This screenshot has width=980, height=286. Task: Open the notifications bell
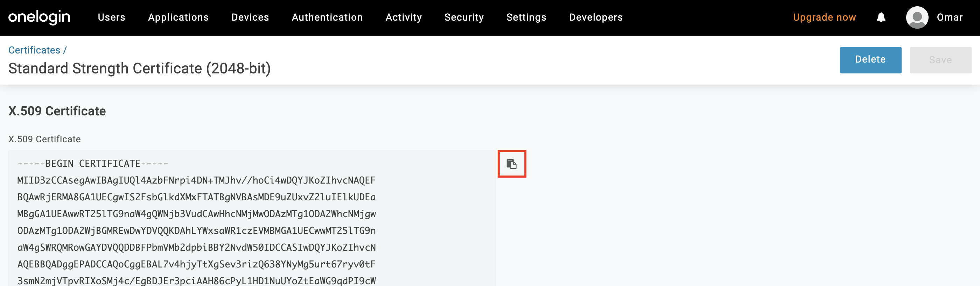tap(881, 17)
